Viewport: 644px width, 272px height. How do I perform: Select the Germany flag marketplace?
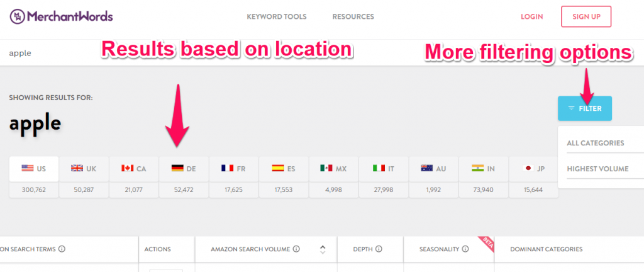pos(183,169)
